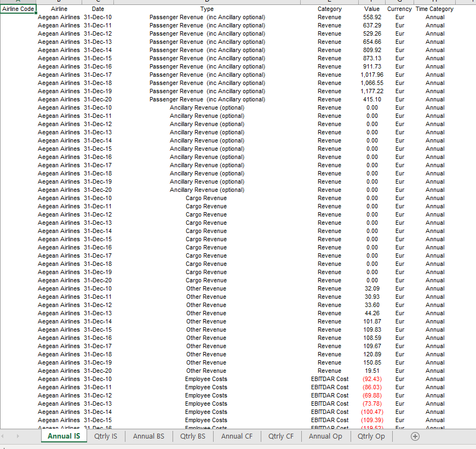
Task: Select date 31-Dec-18 in Ancillary Revenue row
Action: click(98, 173)
